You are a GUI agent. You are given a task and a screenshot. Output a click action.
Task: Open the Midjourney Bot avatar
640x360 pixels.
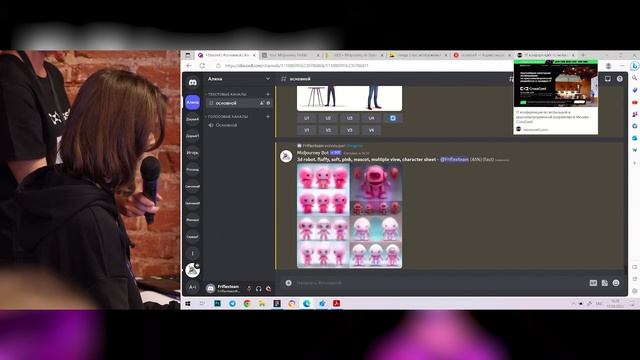coord(286,156)
